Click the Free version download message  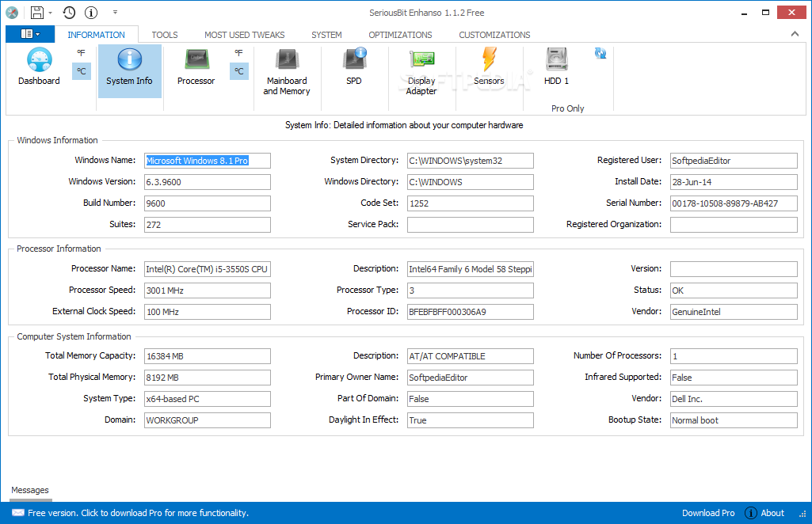coord(139,513)
